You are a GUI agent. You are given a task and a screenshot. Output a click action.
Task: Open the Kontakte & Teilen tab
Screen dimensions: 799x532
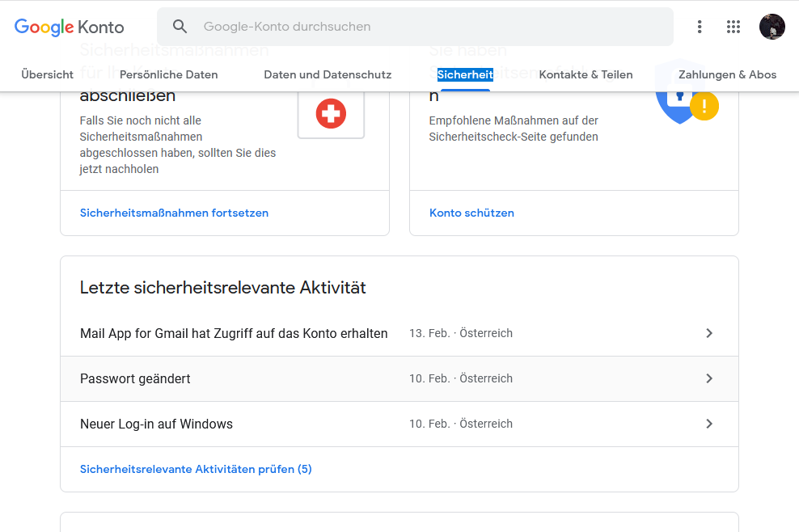pyautogui.click(x=586, y=74)
